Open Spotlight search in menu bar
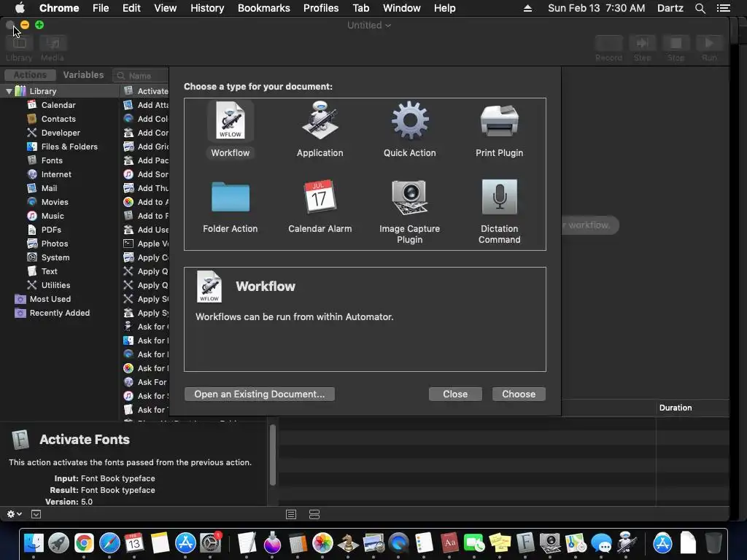The height and width of the screenshot is (560, 747). click(x=700, y=8)
